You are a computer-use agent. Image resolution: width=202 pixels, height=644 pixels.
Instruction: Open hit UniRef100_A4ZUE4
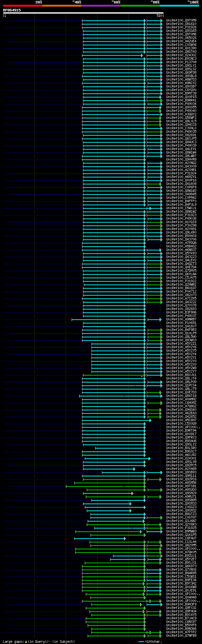pos(181,41)
